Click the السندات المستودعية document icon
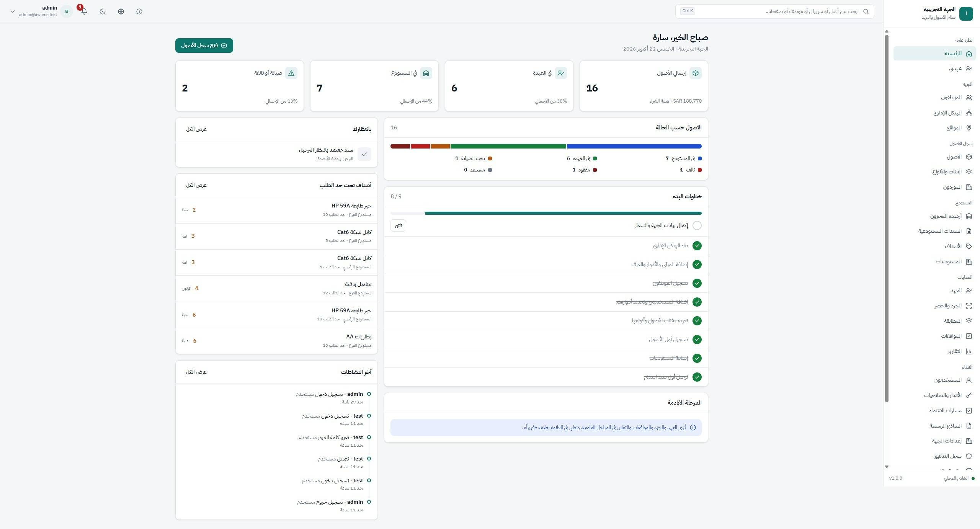 click(x=969, y=231)
